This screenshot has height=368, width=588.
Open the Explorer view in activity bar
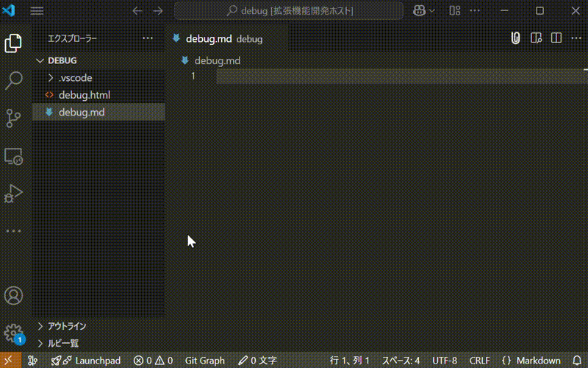coord(13,43)
